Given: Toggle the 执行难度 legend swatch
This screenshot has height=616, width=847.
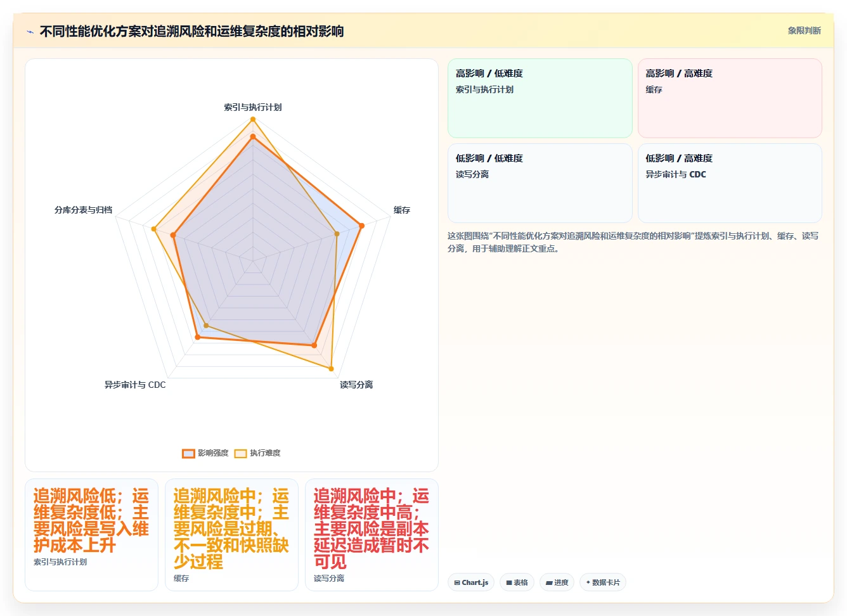Looking at the screenshot, I should pos(240,453).
